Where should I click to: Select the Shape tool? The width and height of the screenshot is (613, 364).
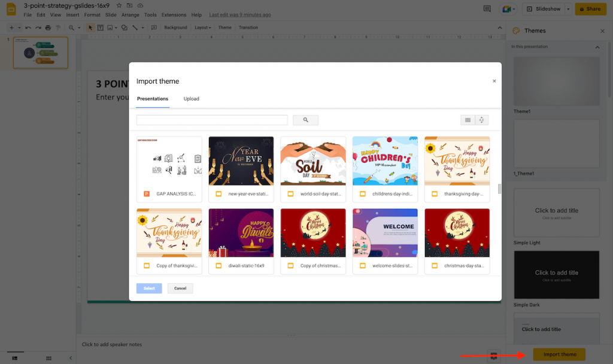125,28
